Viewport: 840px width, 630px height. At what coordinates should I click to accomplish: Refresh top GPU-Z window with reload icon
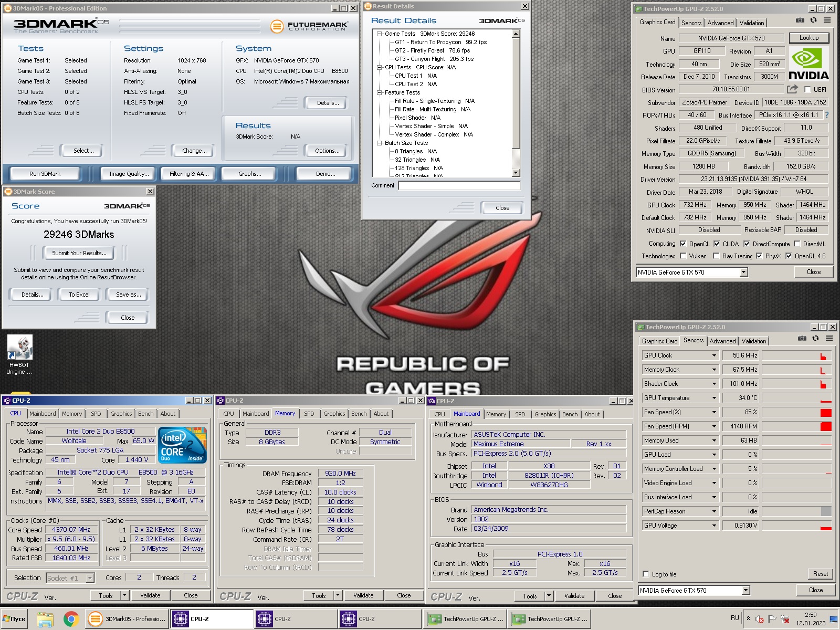813,20
